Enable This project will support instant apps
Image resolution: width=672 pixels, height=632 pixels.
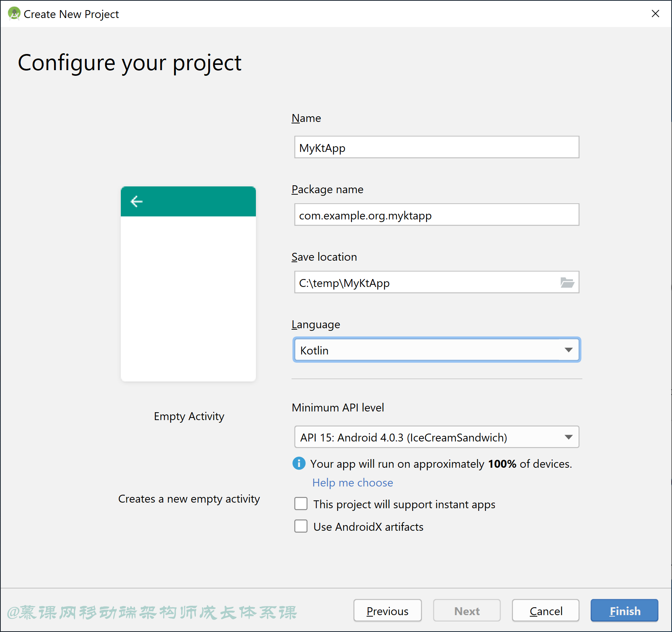(301, 504)
